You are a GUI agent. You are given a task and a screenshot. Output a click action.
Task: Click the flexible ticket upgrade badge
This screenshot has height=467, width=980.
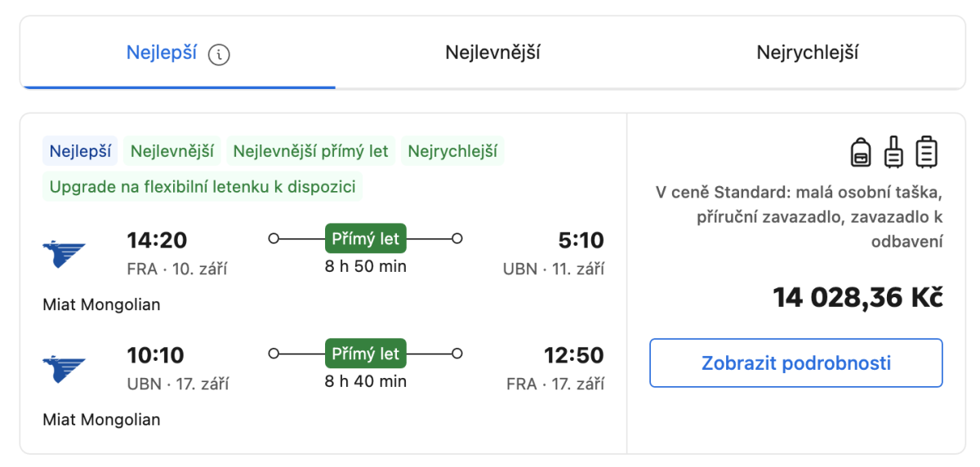pos(203,187)
